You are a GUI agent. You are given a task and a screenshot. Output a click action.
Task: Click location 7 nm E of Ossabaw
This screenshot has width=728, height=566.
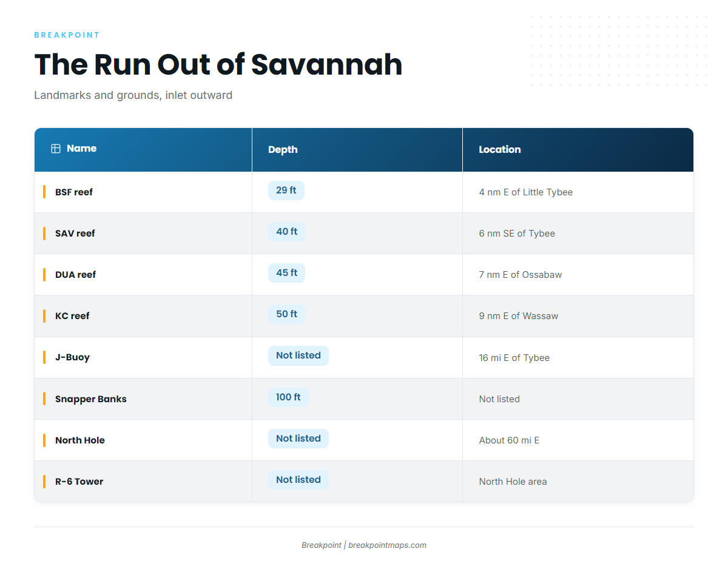pos(521,275)
